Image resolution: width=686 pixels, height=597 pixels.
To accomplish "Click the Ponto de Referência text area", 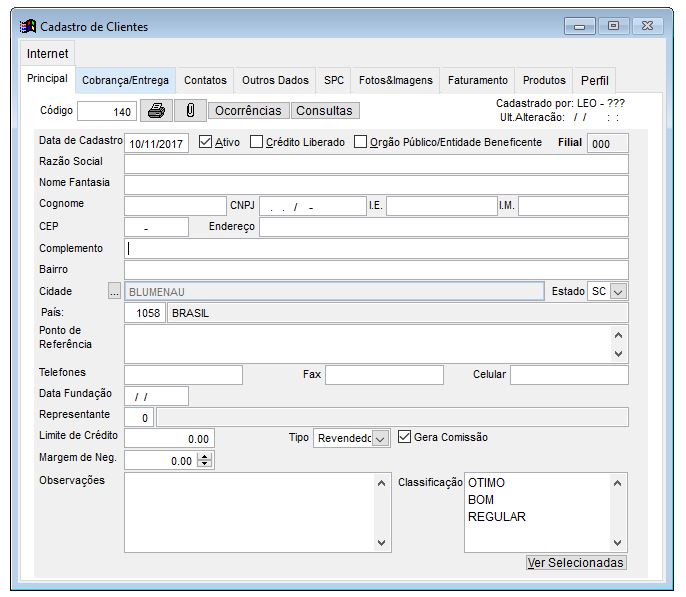I will 368,344.
